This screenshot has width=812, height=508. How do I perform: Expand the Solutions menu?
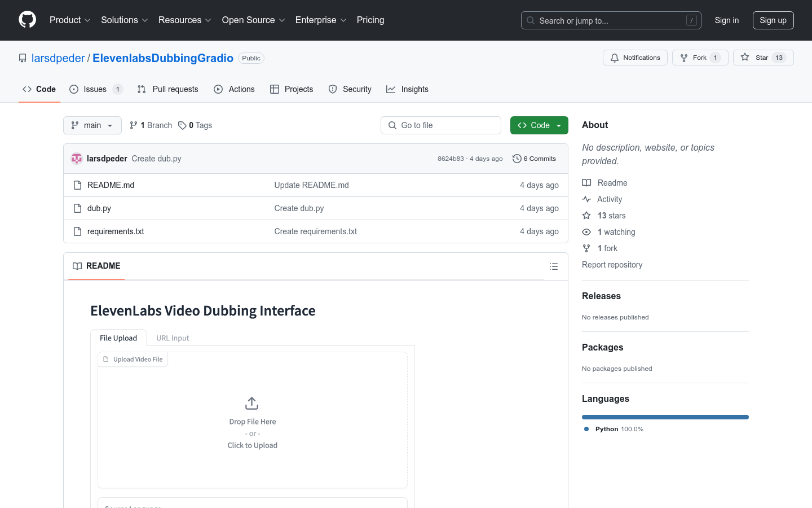124,20
